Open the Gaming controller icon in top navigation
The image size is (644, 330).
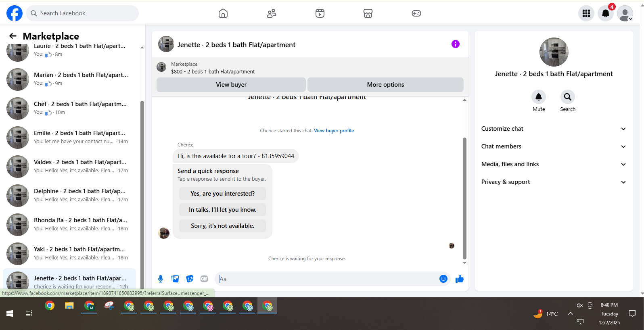click(x=416, y=13)
